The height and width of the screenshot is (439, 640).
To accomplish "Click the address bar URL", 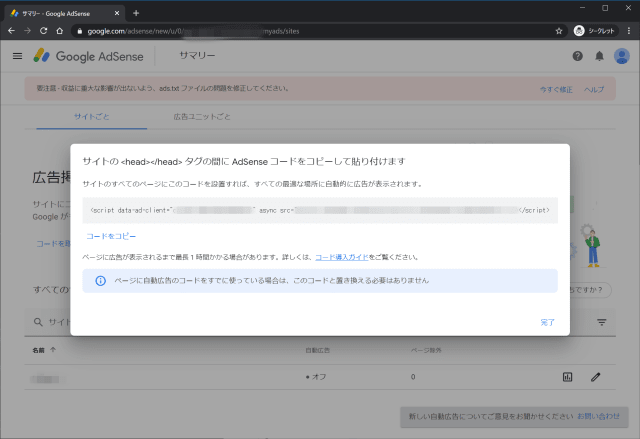I will pos(193,31).
